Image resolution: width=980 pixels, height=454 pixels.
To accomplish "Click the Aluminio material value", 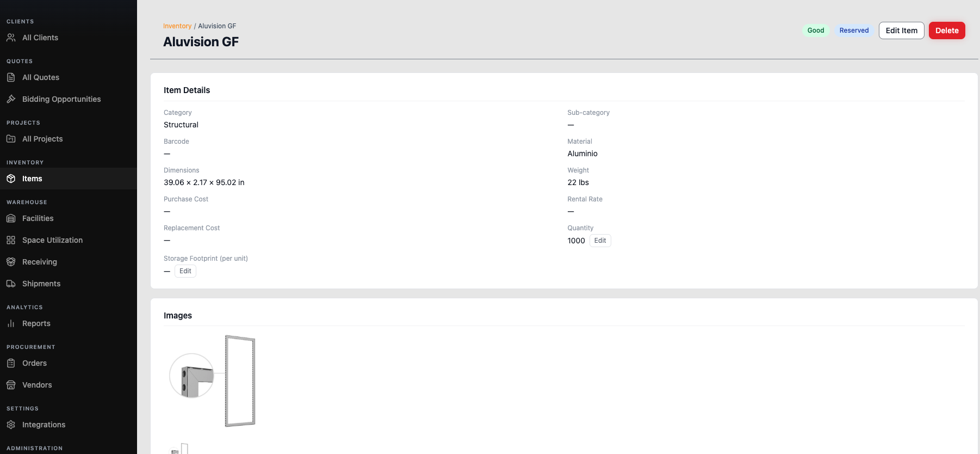I will pos(582,154).
